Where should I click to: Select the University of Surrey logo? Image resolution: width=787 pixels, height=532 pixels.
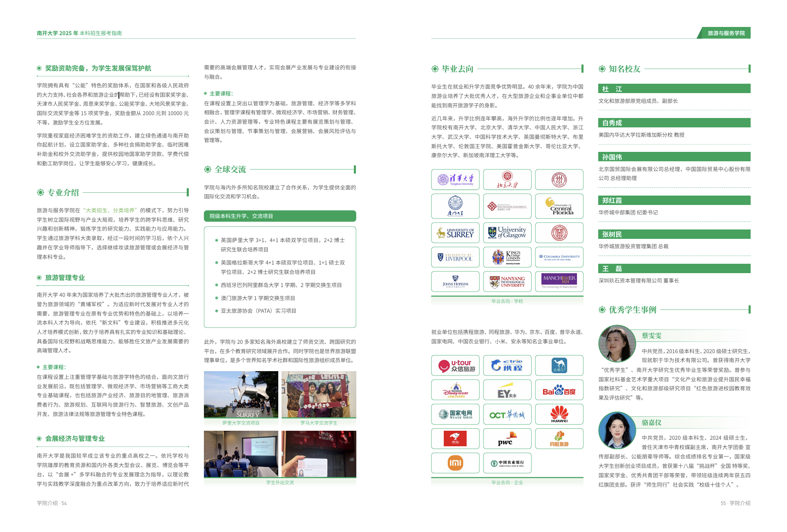point(455,233)
